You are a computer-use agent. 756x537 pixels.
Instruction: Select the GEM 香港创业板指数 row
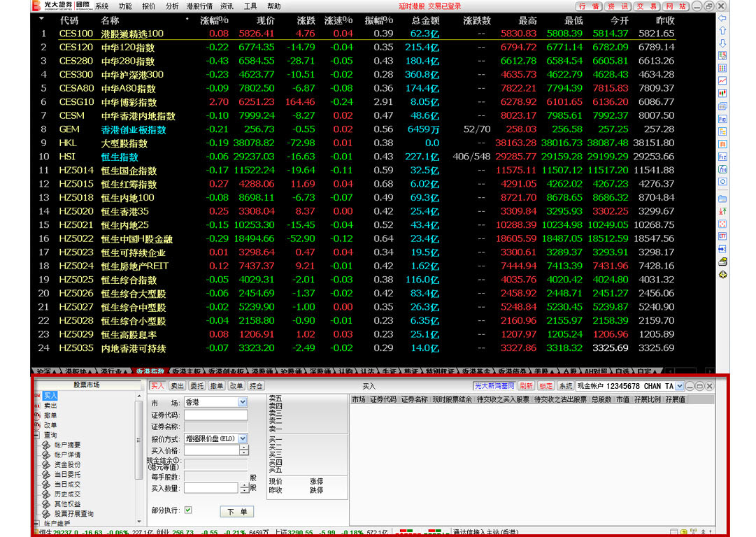(356, 129)
